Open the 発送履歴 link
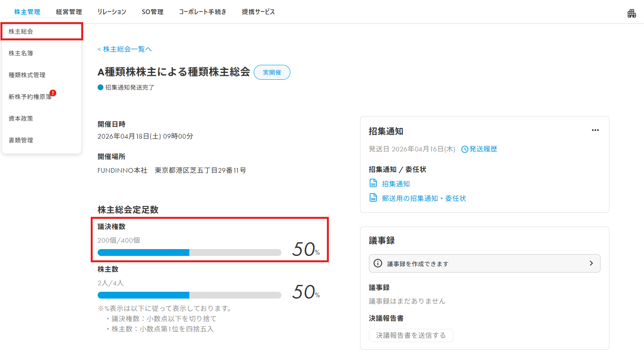644x357 pixels. tap(483, 149)
